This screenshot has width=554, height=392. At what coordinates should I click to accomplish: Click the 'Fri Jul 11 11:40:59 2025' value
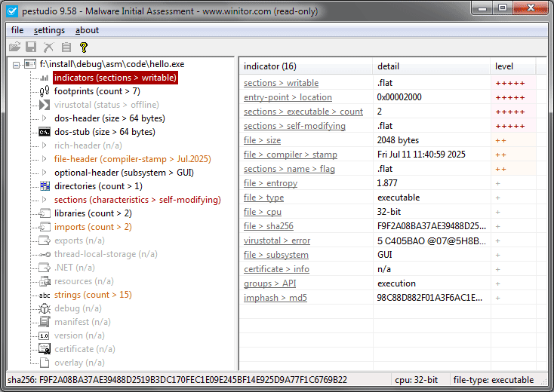click(x=421, y=155)
